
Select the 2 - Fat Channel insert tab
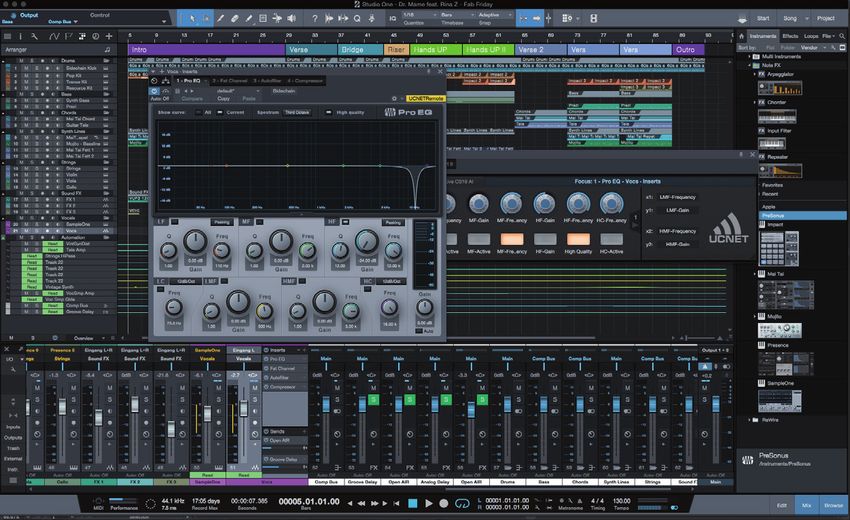[x=229, y=79]
